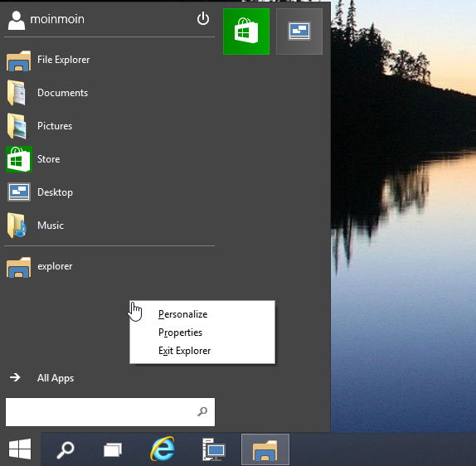Image resolution: width=476 pixels, height=466 pixels.
Task: Open File Explorer from the start list
Action: 109,60
